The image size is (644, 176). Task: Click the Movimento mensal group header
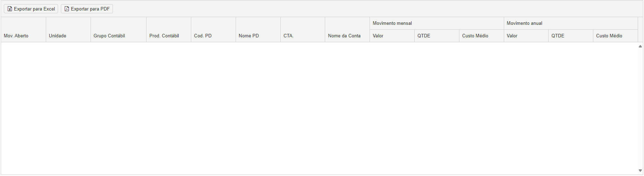[392, 23]
